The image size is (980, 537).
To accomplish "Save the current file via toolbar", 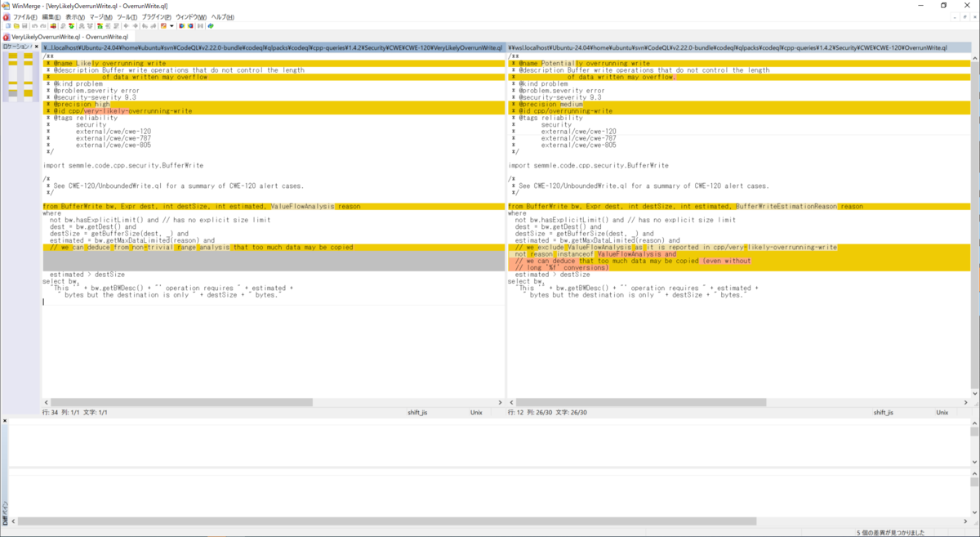I will coord(24,25).
